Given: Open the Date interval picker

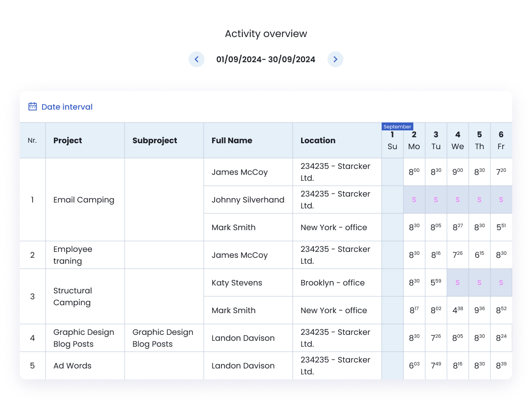Looking at the screenshot, I should tap(67, 107).
